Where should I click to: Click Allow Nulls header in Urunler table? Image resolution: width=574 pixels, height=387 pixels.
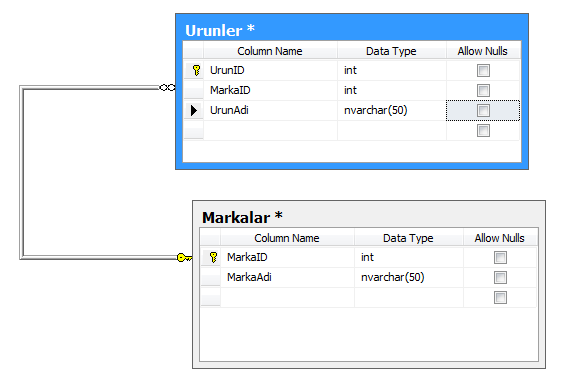click(x=483, y=51)
